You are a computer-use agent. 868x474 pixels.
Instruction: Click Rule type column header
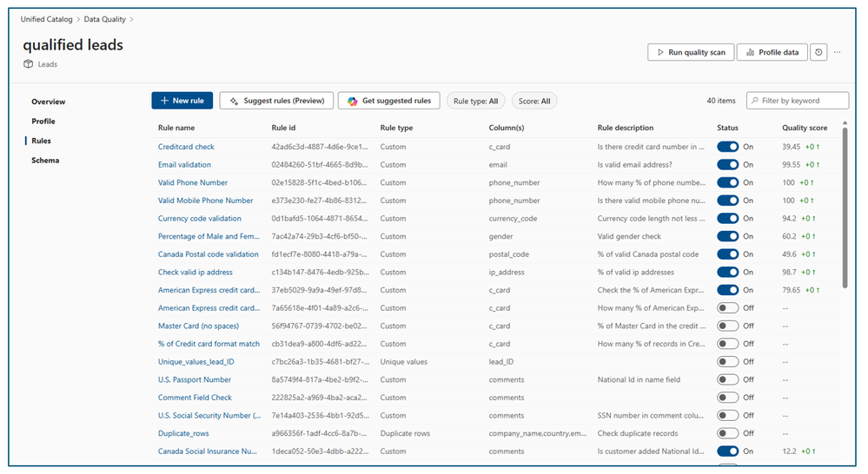396,128
